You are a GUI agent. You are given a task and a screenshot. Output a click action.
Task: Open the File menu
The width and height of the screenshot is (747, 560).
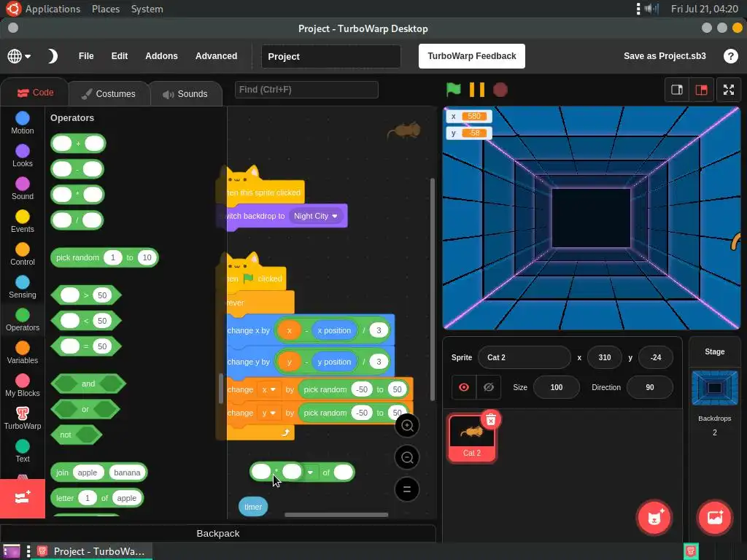click(86, 56)
